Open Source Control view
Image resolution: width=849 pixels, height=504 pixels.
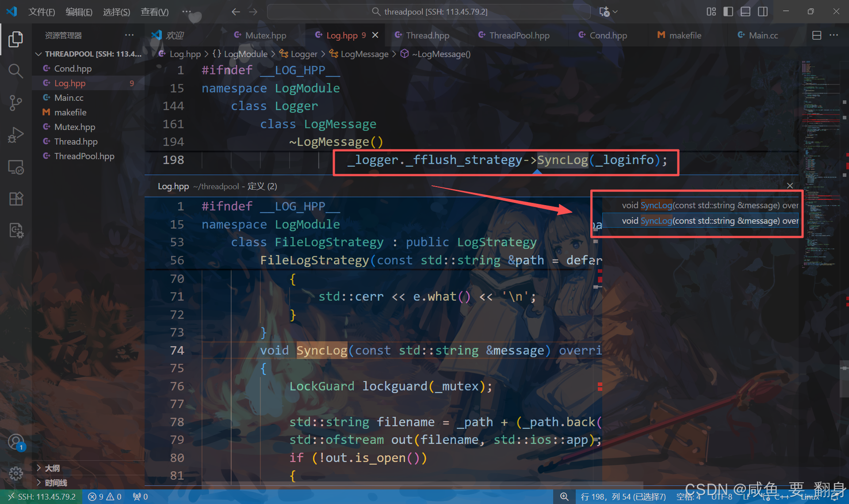[15, 103]
